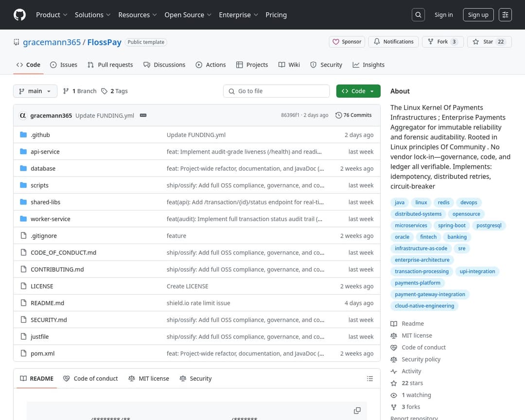
Task: Open the shared-libs folder link
Action: tap(46, 202)
